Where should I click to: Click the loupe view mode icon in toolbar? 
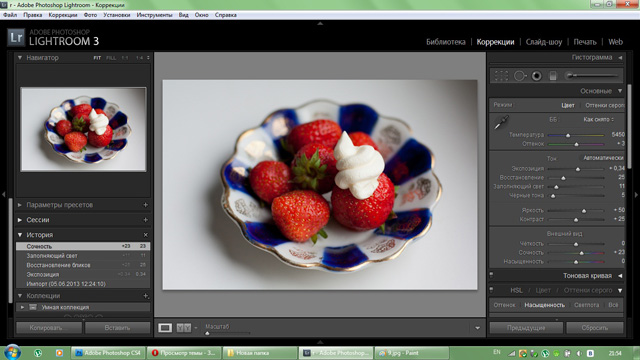pyautogui.click(x=165, y=328)
